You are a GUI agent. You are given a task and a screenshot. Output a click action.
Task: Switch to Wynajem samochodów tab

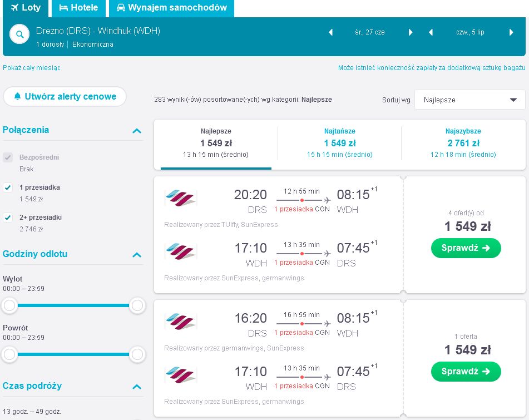172,7
